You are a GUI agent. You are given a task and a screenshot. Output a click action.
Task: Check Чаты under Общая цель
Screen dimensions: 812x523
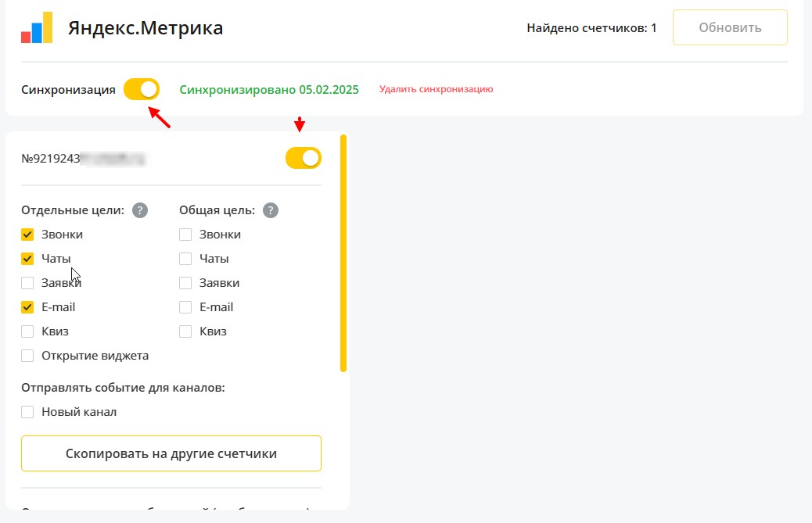[x=185, y=259]
